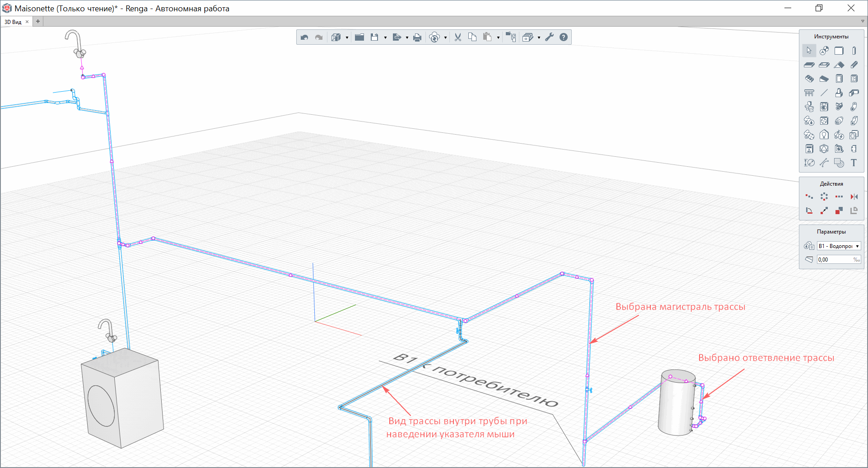
Task: Select the ventilation routing tool
Action: [809, 135]
